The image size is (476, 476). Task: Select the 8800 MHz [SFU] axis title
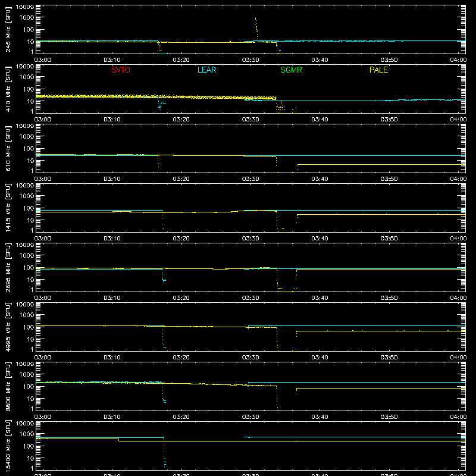coord(8,387)
